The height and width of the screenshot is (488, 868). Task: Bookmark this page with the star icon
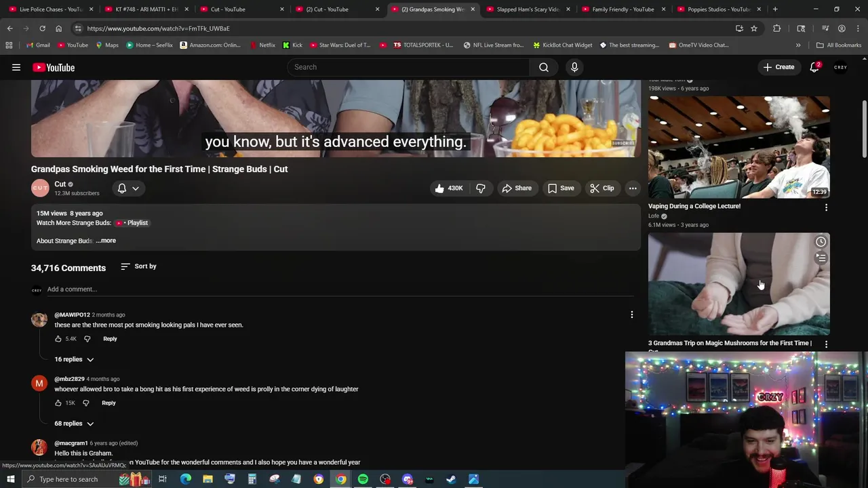(753, 28)
